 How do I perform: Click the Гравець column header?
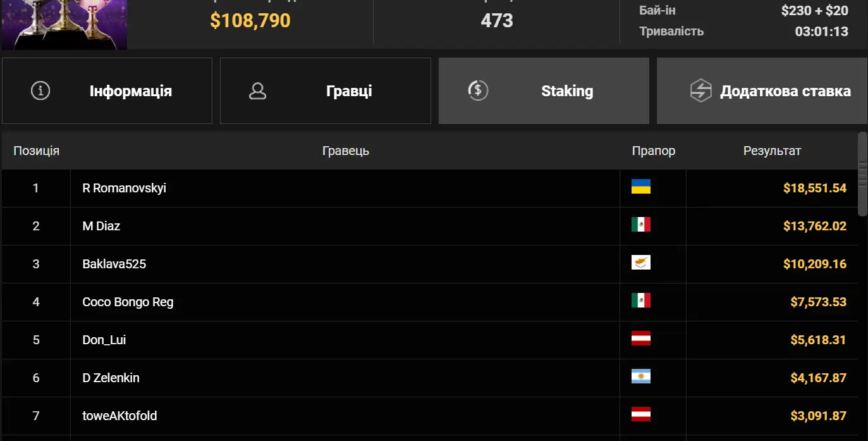[345, 151]
